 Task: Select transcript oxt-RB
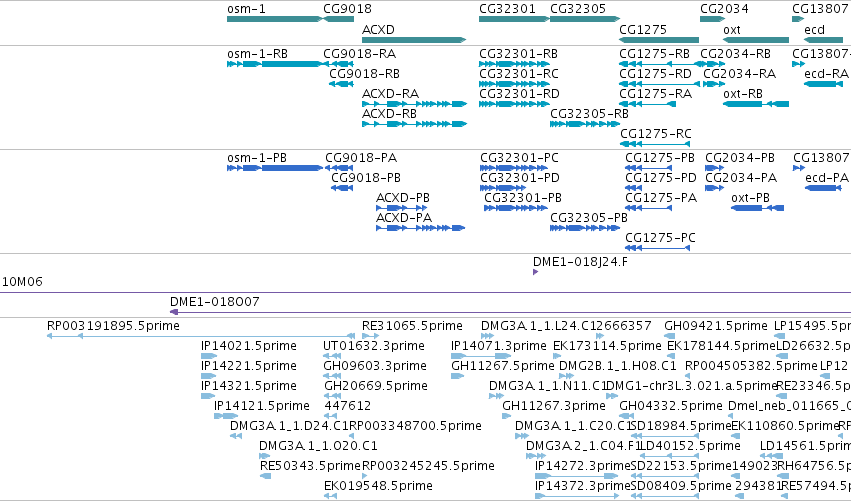click(x=756, y=104)
